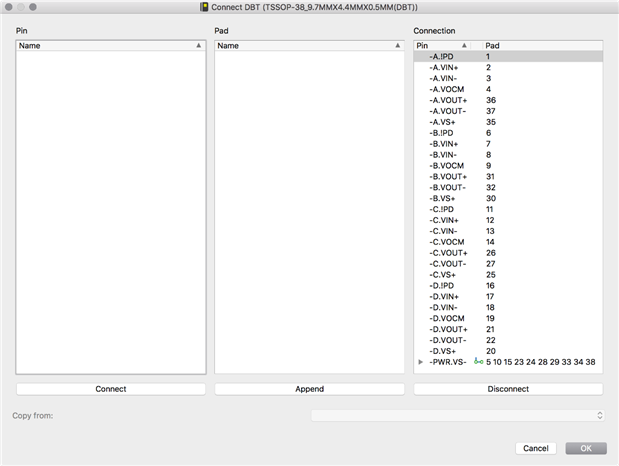Select the -B.VS+ connection row
The width and height of the screenshot is (619, 466).
[508, 198]
